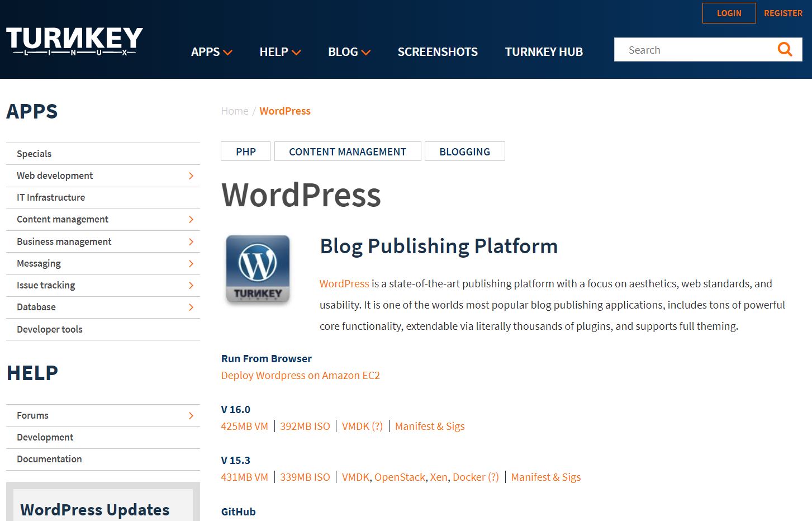812x521 pixels.
Task: Expand Issue tracking chevron arrow
Action: pos(191,286)
